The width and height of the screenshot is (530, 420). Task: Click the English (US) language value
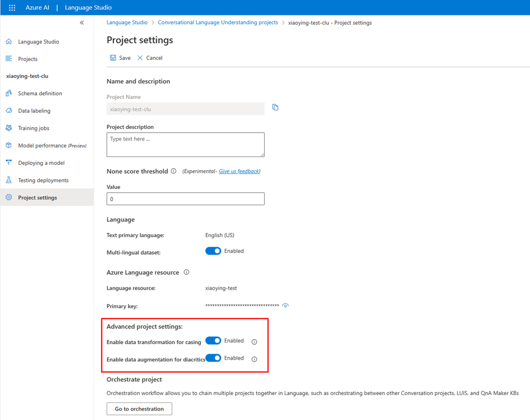pos(220,235)
